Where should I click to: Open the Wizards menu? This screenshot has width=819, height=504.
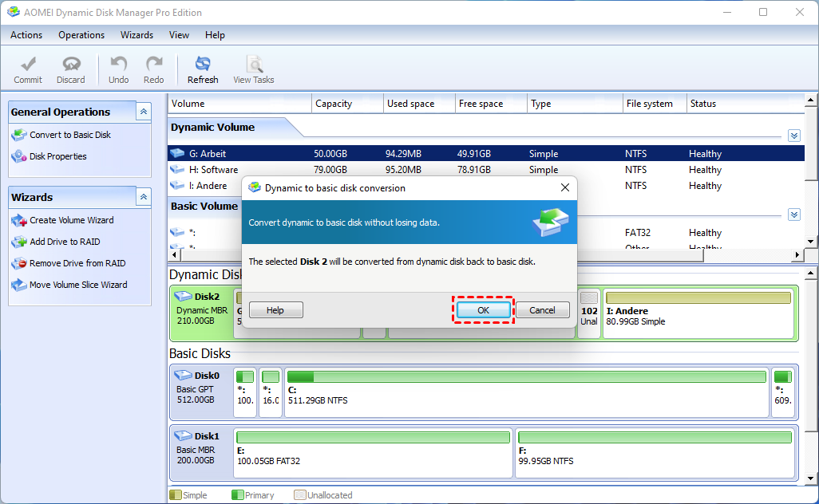click(136, 35)
